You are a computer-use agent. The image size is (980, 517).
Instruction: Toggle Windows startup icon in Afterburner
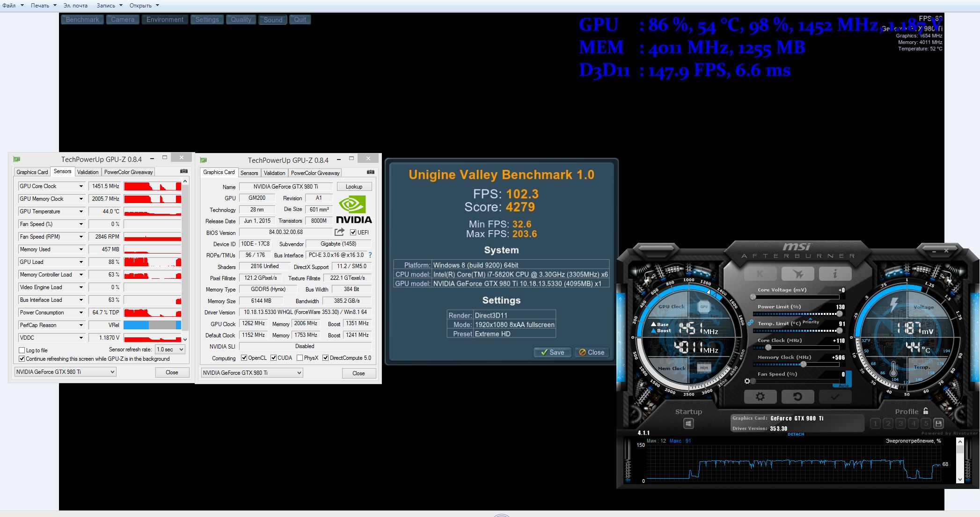click(x=688, y=423)
